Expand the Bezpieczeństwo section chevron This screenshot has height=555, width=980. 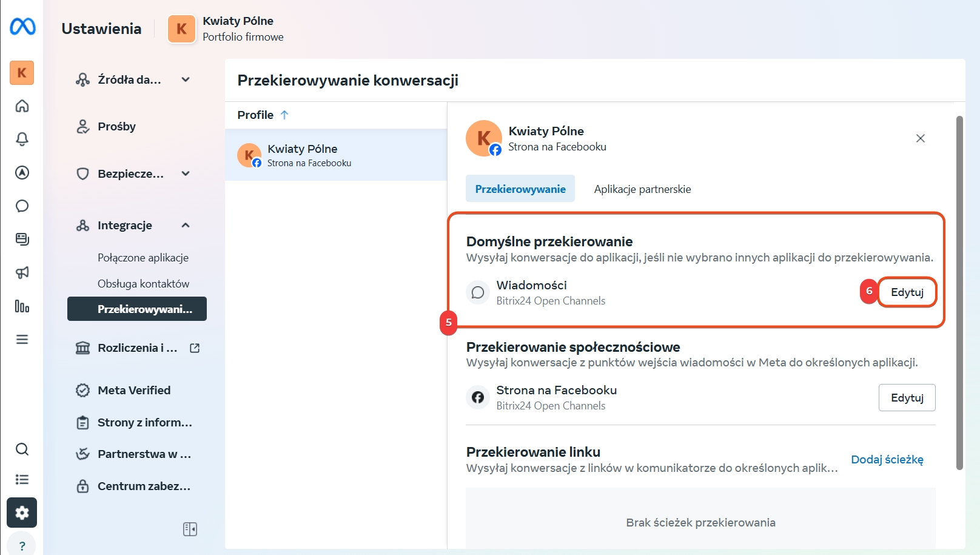[x=186, y=173]
